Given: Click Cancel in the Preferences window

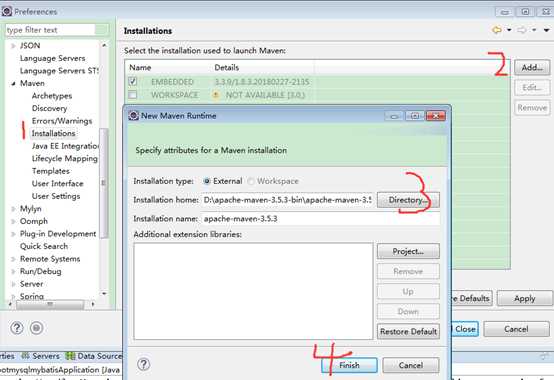Looking at the screenshot, I should (516, 329).
